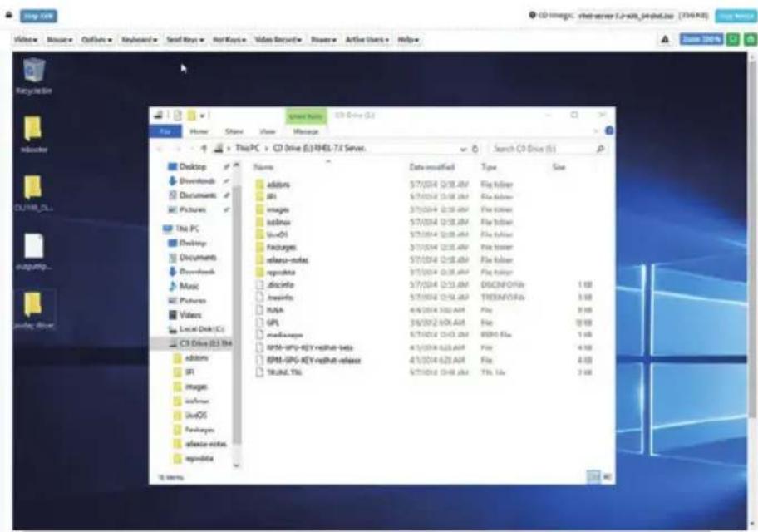Open the Keyboard dropdown menu
Viewport: 758px width, 532px height.
pyautogui.click(x=140, y=40)
